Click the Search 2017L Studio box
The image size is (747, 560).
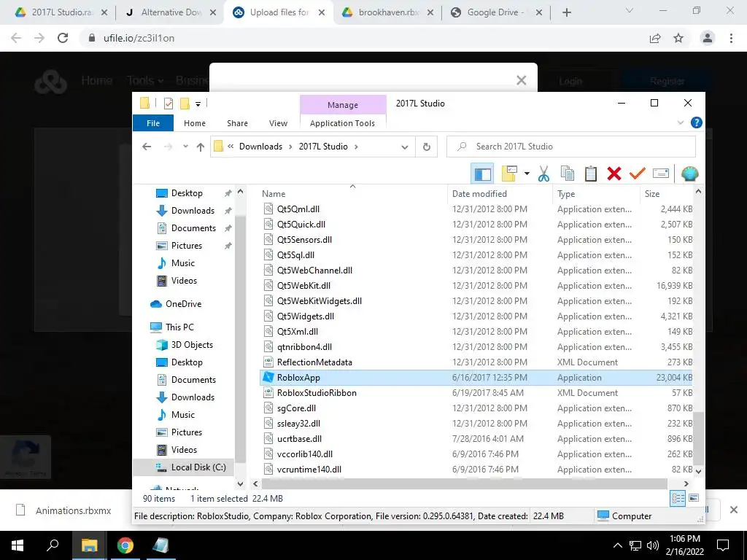click(x=571, y=147)
